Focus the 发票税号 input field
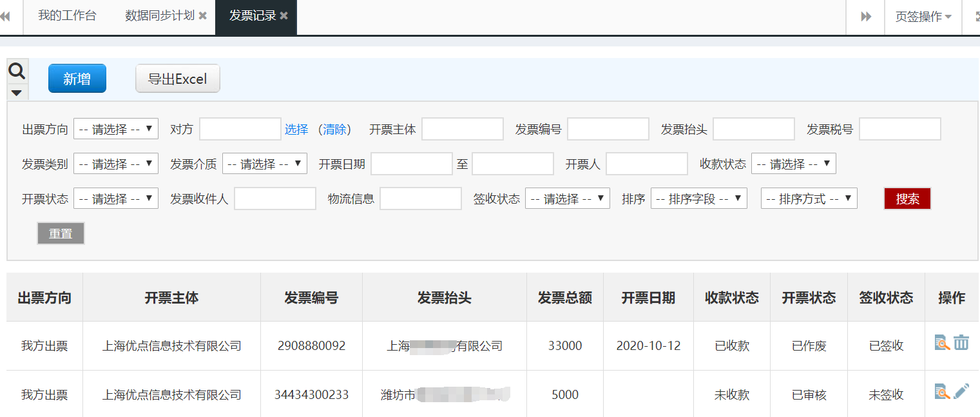The image size is (980, 417). [x=900, y=129]
